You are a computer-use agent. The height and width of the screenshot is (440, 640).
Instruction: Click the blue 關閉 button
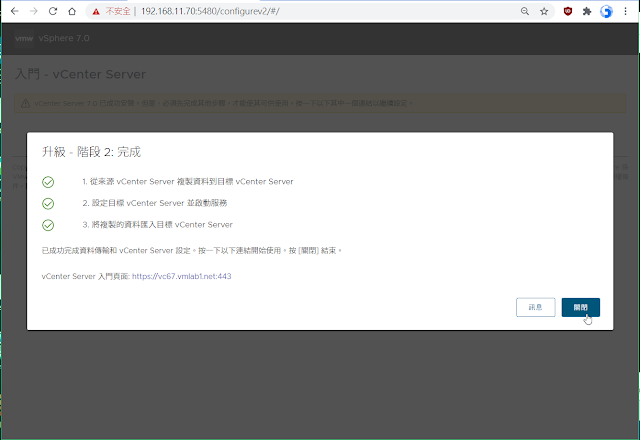point(580,307)
